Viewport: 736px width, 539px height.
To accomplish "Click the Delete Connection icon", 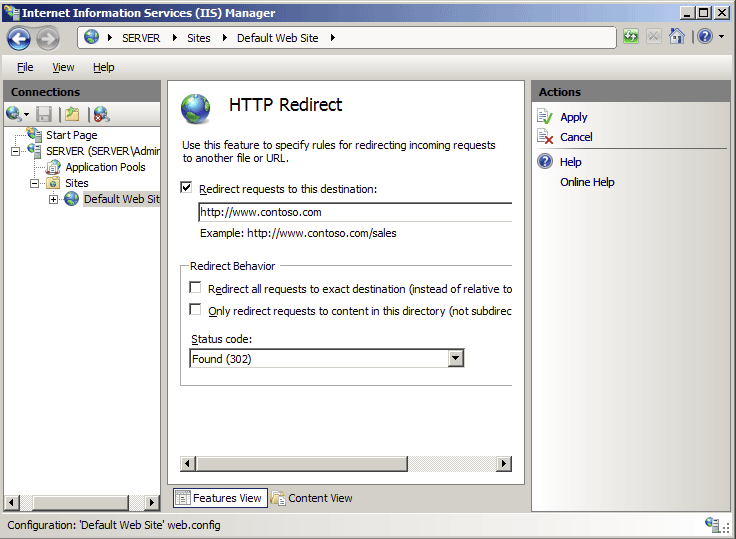I will tap(101, 114).
